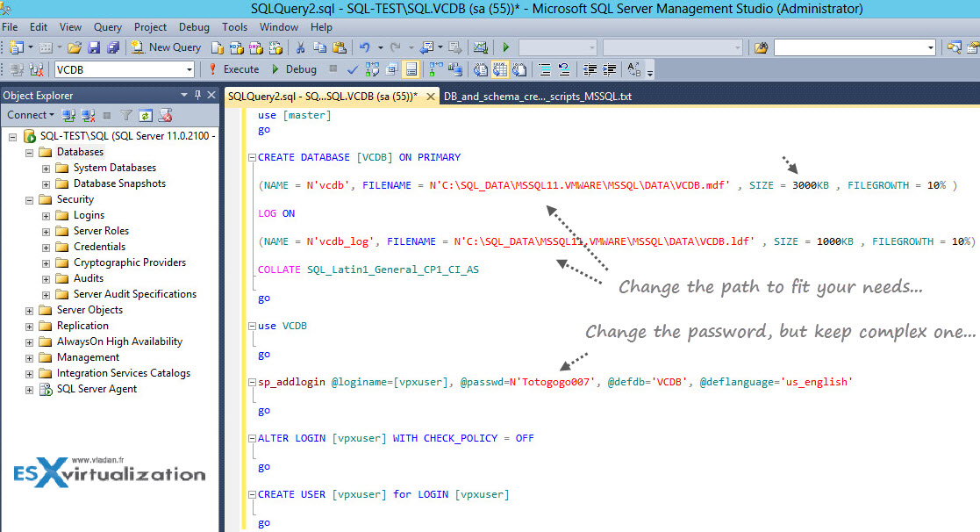Switch to DB_and_schema_cre..._scripts_MSSQL.txt tab
The height and width of the screenshot is (532, 980).
pyautogui.click(x=538, y=97)
